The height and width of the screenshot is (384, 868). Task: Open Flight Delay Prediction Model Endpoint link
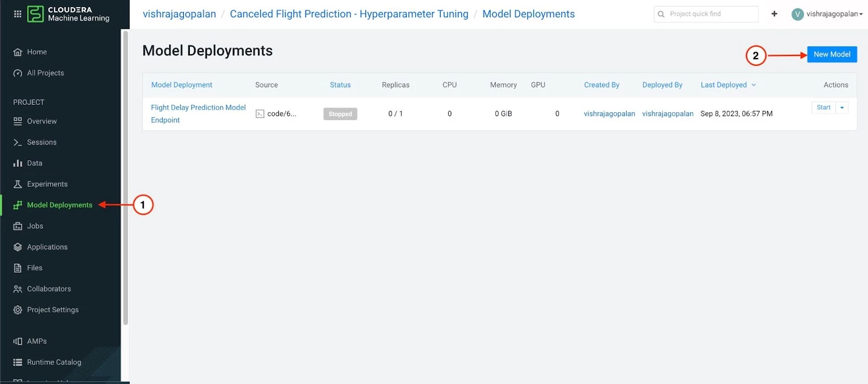tap(198, 114)
